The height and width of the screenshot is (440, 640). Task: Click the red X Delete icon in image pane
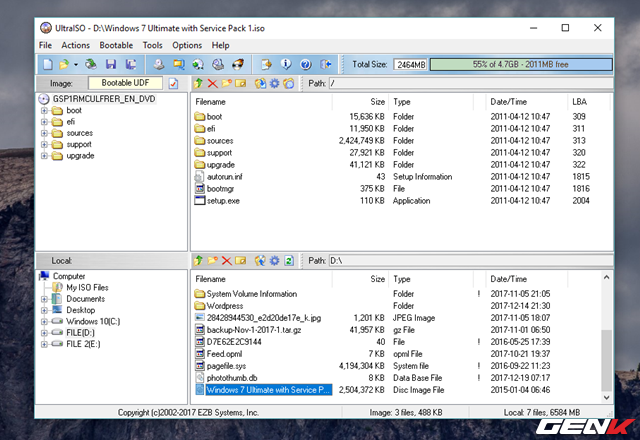pyautogui.click(x=212, y=84)
